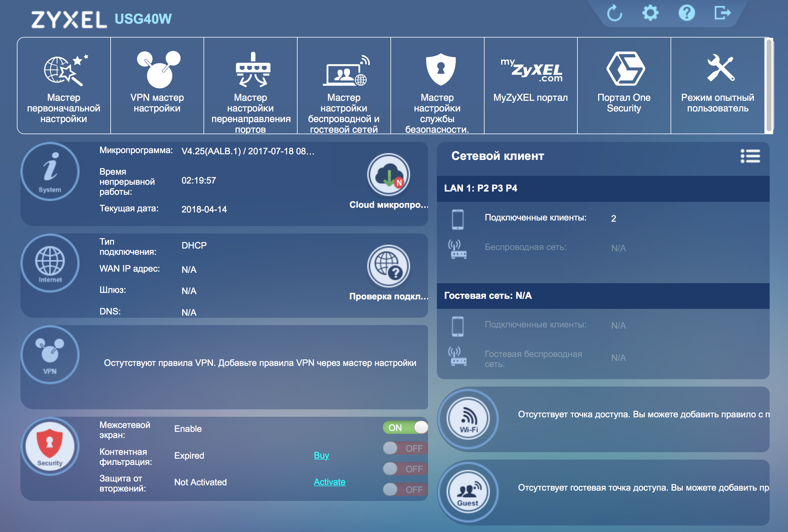Click the refresh icon in top bar

[614, 14]
